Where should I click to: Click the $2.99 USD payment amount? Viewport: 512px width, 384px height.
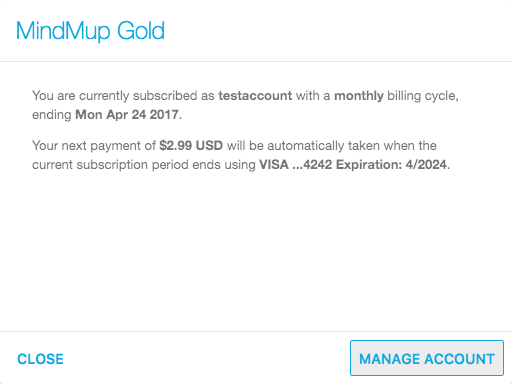191,146
